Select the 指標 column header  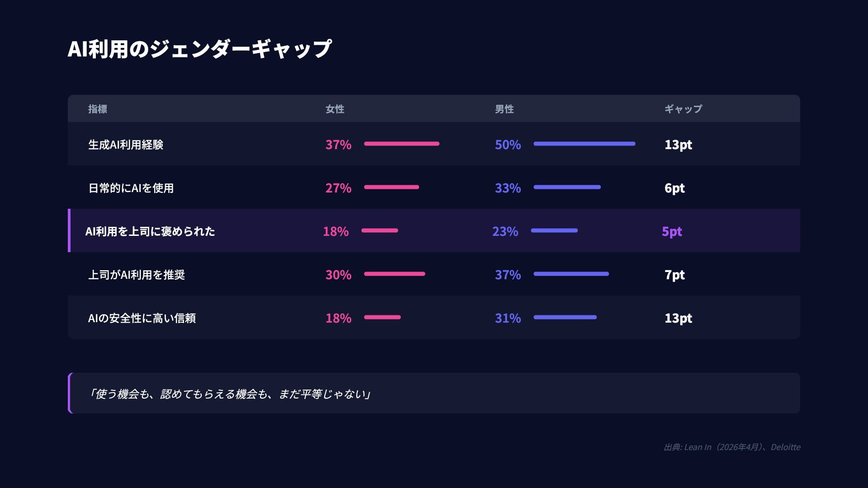coord(98,109)
